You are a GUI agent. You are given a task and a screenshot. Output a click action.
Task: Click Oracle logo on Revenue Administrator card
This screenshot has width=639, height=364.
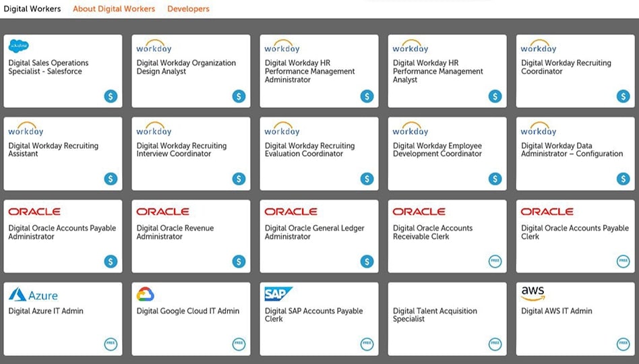pos(162,212)
